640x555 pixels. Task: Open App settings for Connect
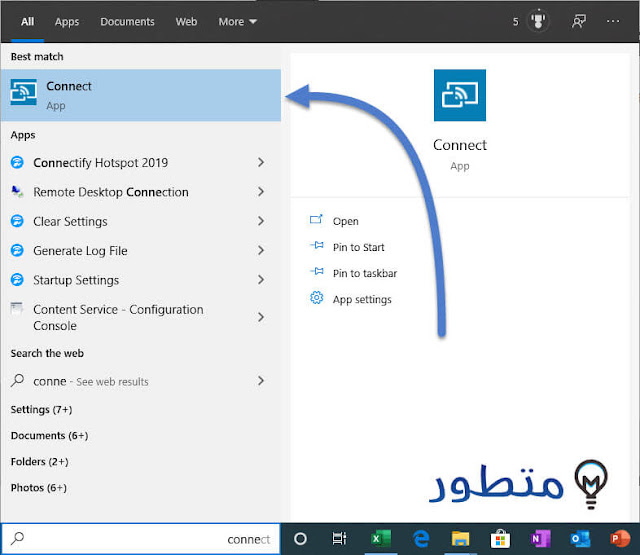tap(362, 299)
